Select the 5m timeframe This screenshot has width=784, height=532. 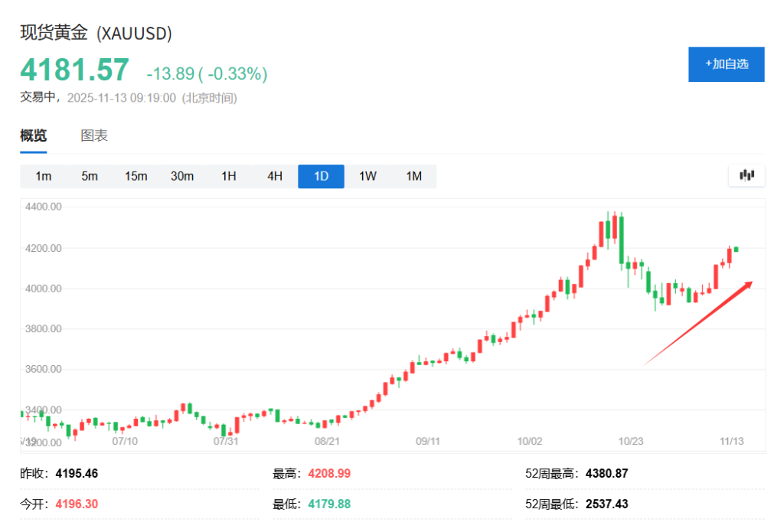click(90, 175)
